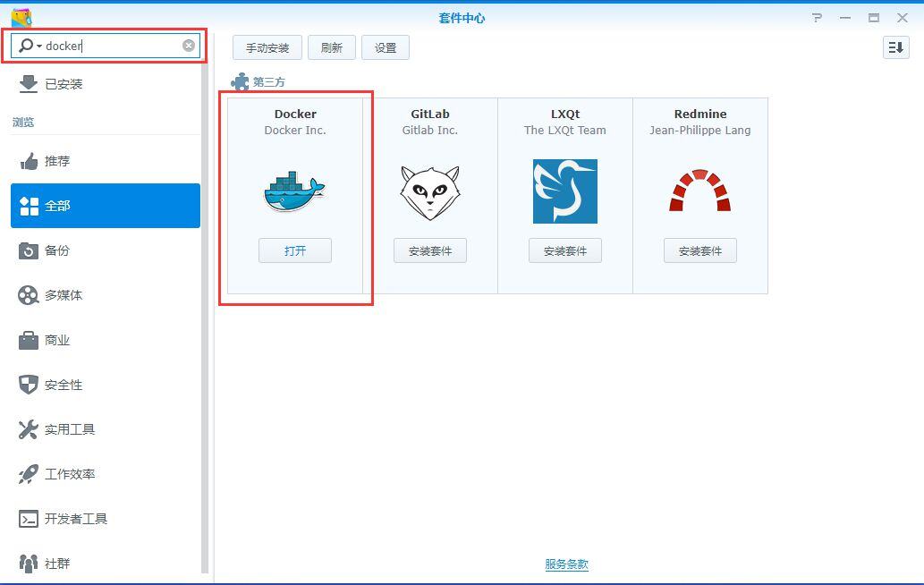Click the Docker Inc. publisher text

295,131
